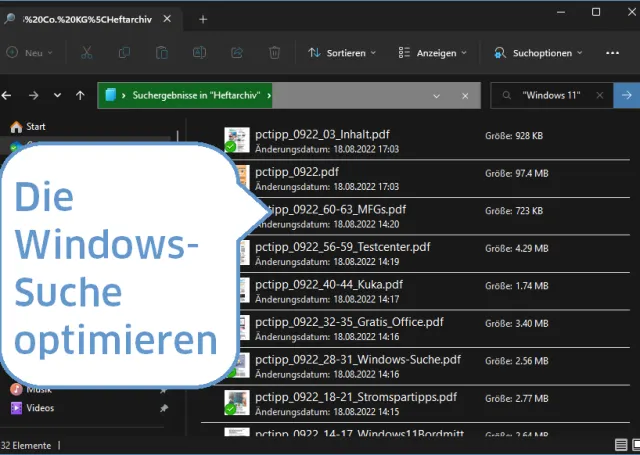This screenshot has height=455, width=640.
Task: Click the Share icon in the toolbar
Action: [237, 53]
